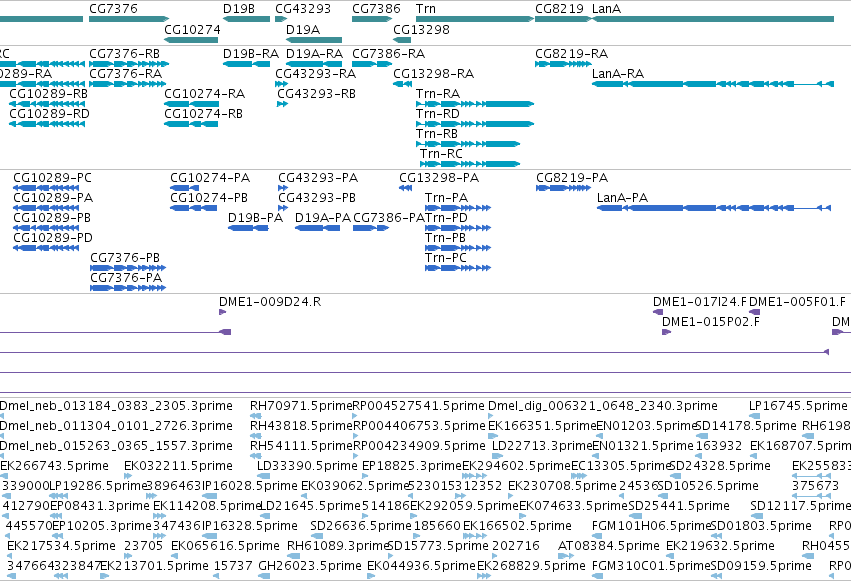Click Dmel_dig_006321_0648_2340.3prime EST label
This screenshot has width=851, height=581.
coord(603,406)
